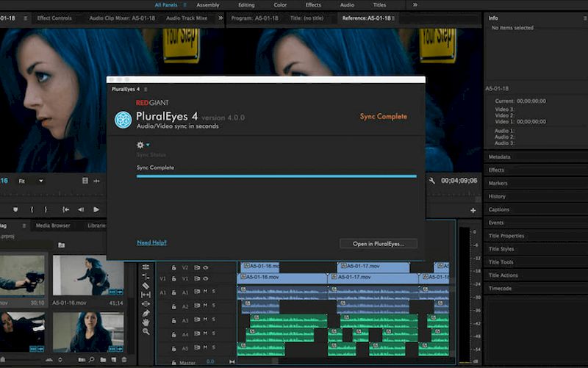Click the PluralEyes 4 round logo icon
The image size is (588, 368).
tap(123, 120)
